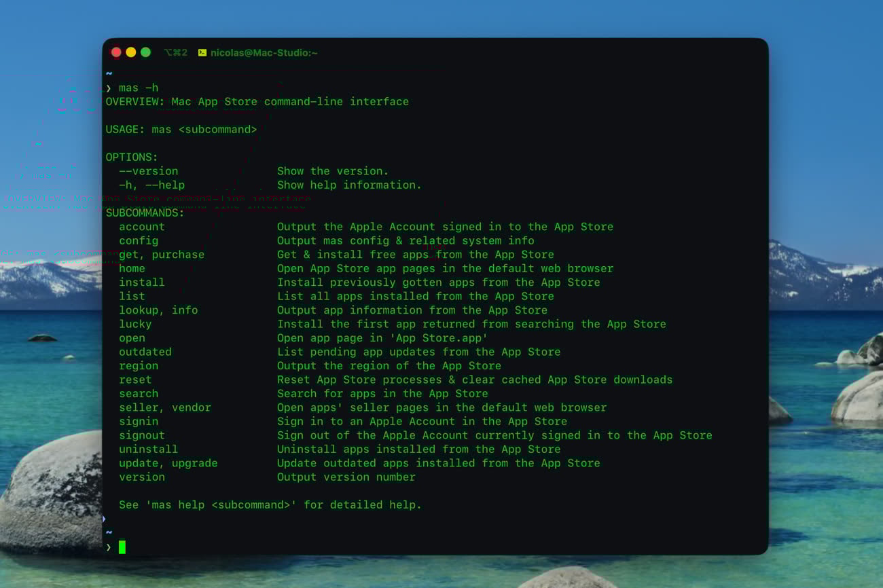
Task: Click the 'OVERVIEW:' heading text
Action: [134, 102]
